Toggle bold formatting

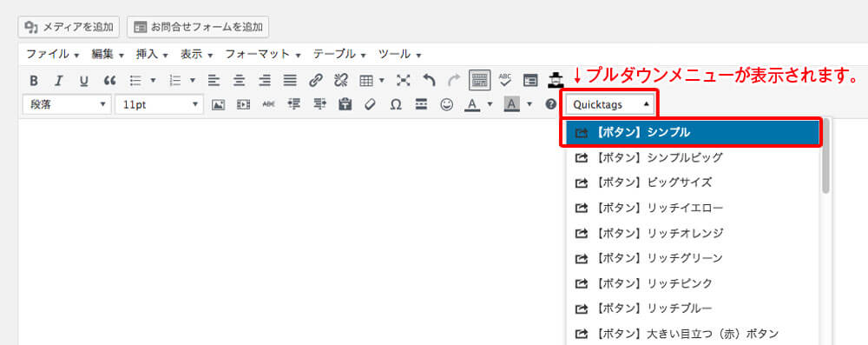[x=33, y=81]
